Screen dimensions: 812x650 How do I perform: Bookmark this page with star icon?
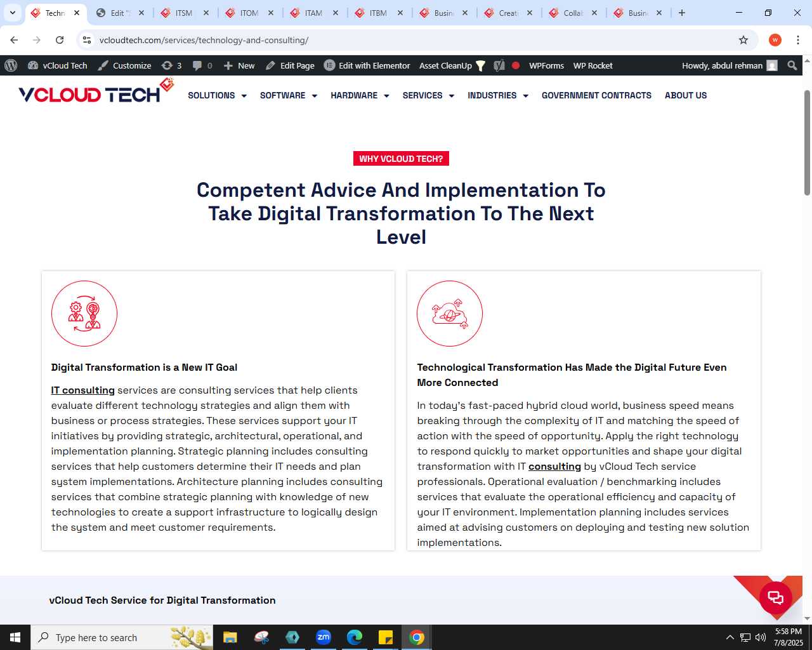pyautogui.click(x=743, y=40)
